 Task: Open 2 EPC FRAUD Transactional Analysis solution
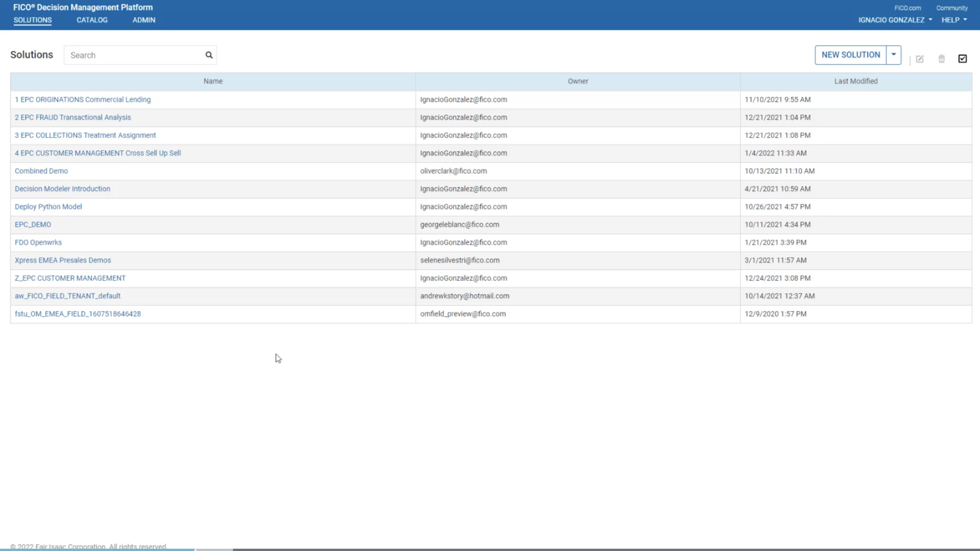(73, 117)
